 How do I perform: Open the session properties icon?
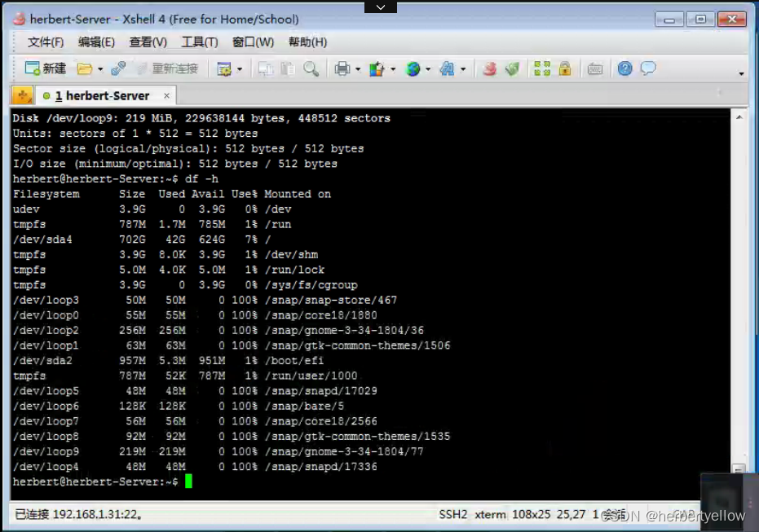click(224, 68)
